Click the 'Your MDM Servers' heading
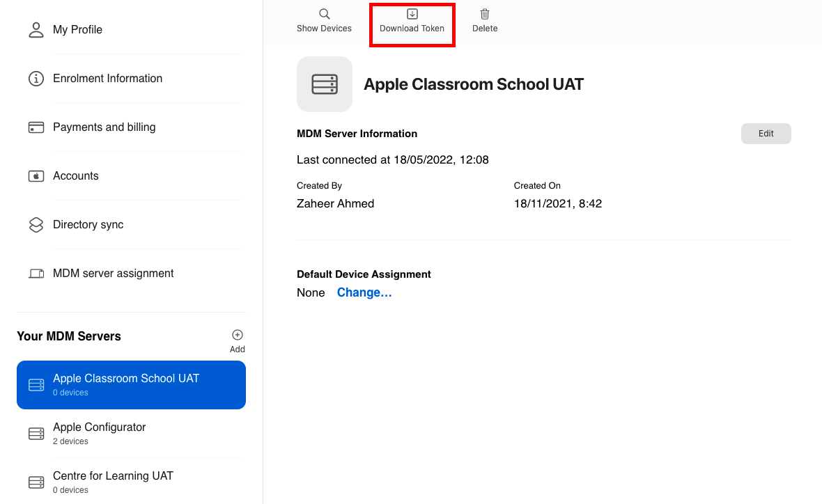Image resolution: width=822 pixels, height=504 pixels. (69, 336)
